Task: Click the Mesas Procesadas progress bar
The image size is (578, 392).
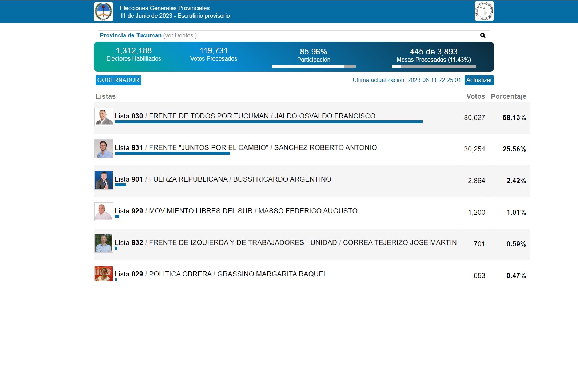Action: (x=434, y=66)
